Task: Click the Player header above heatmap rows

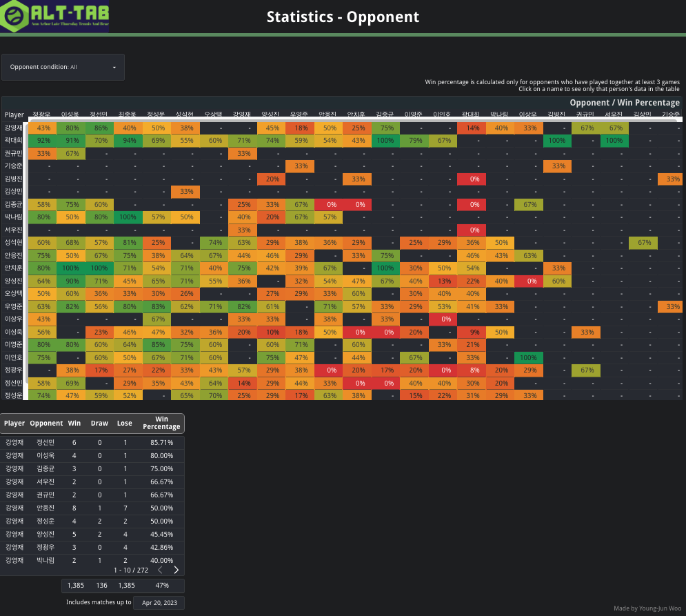Action: pos(14,115)
